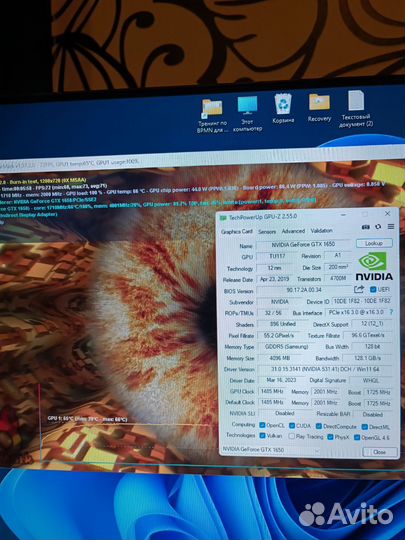Click the GPU-Z screenshot camera icon
Image resolution: width=405 pixels, height=540 pixels.
365,227
